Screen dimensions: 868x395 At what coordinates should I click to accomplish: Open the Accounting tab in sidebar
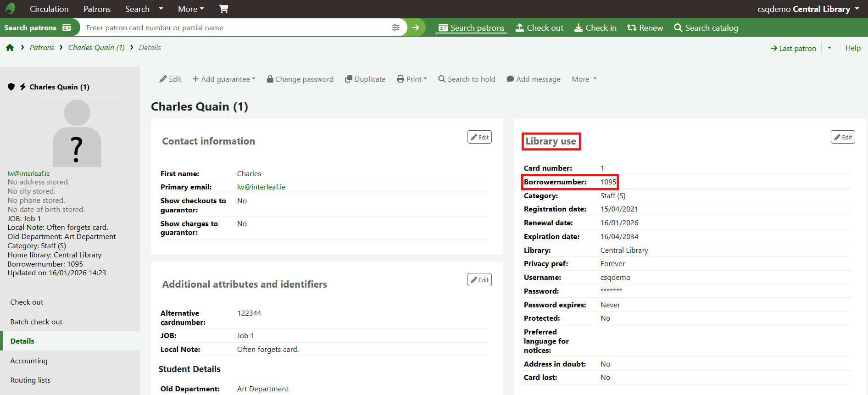pyautogui.click(x=29, y=361)
